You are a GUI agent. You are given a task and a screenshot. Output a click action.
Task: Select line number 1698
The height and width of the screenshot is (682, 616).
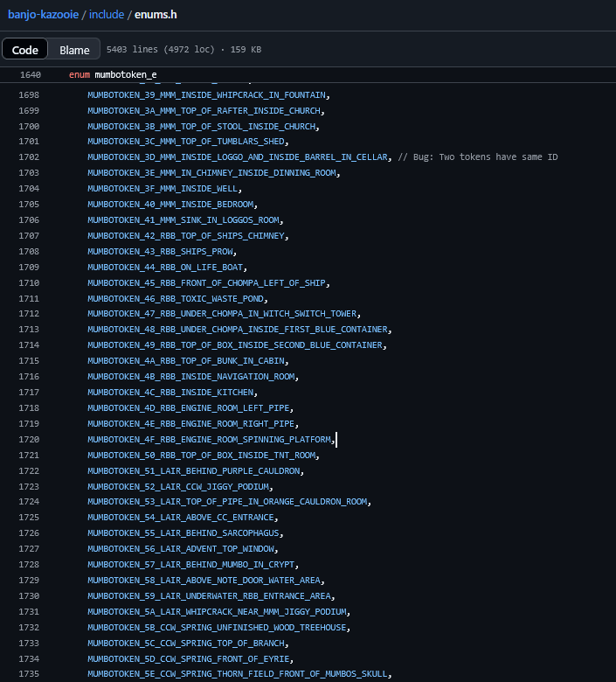pos(29,94)
